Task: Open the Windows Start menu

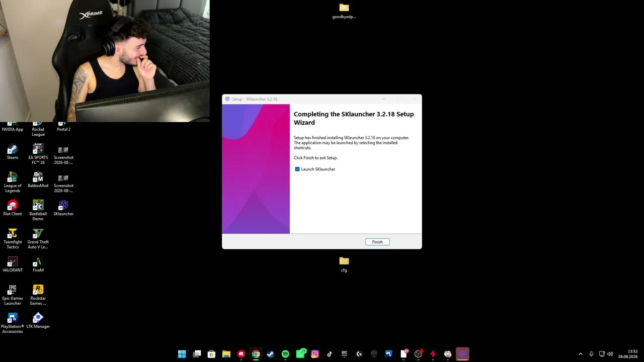Action: point(182,354)
